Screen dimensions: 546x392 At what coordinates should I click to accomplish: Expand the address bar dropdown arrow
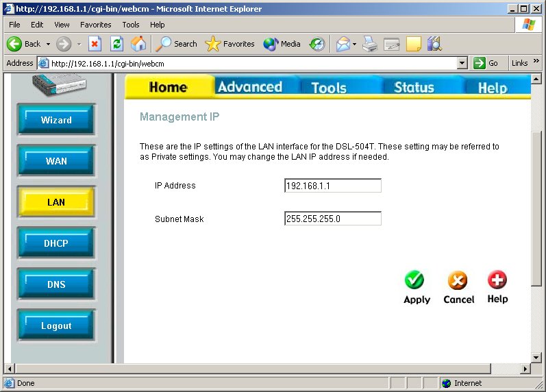[462, 64]
